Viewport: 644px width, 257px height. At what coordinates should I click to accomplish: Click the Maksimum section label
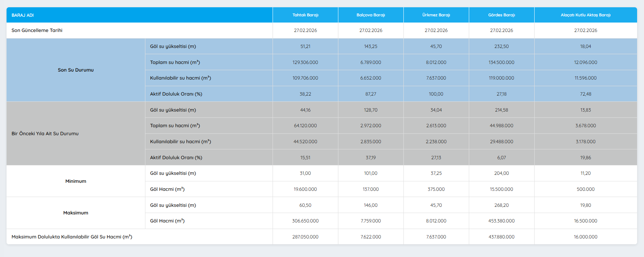(x=76, y=213)
